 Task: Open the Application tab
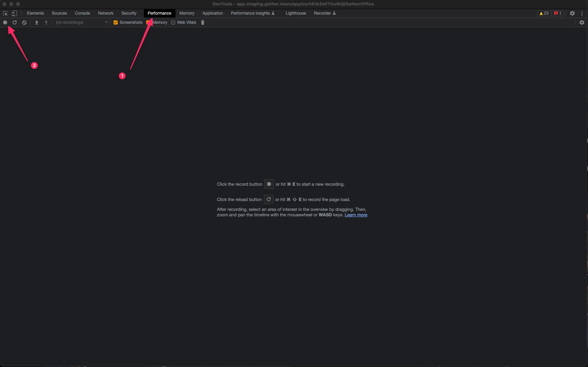(x=213, y=13)
